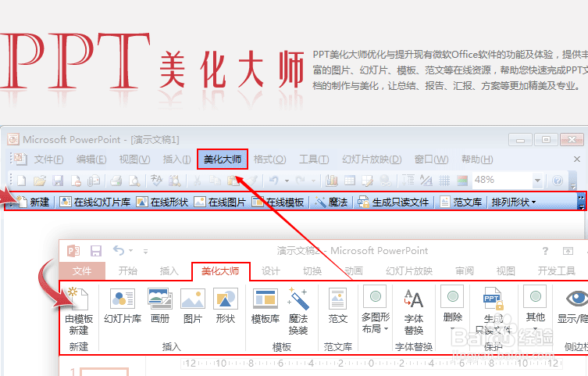The image size is (588, 376).
Task: Click the Permission icon in standard toolbar
Action: (76, 181)
